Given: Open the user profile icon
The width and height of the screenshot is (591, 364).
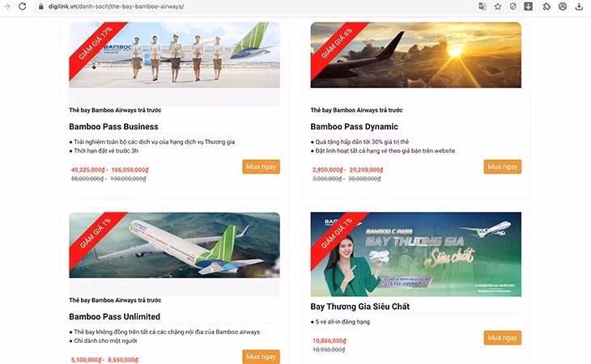Looking at the screenshot, I should pyautogui.click(x=563, y=6).
